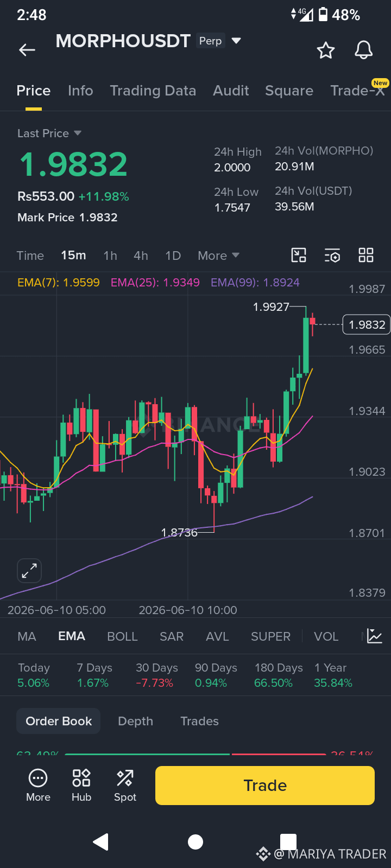Tap the 24h Low 1.7547 value
This screenshot has width=391, height=868.
point(232,207)
